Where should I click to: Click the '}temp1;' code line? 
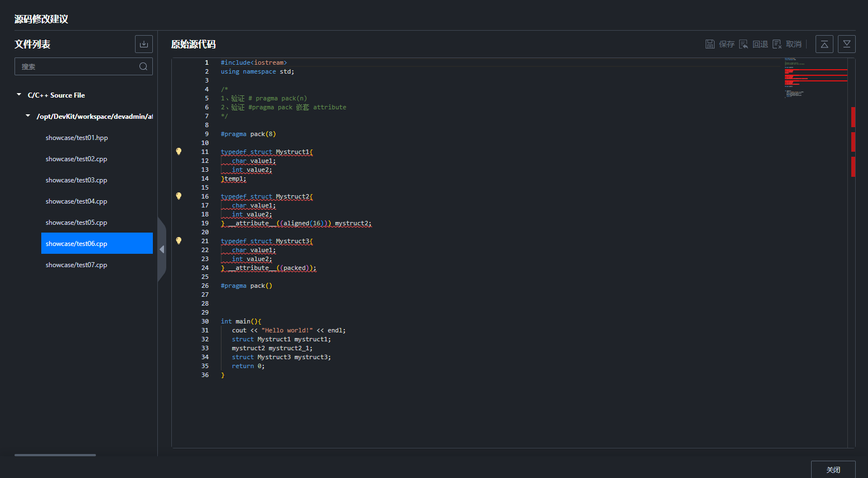coord(234,178)
